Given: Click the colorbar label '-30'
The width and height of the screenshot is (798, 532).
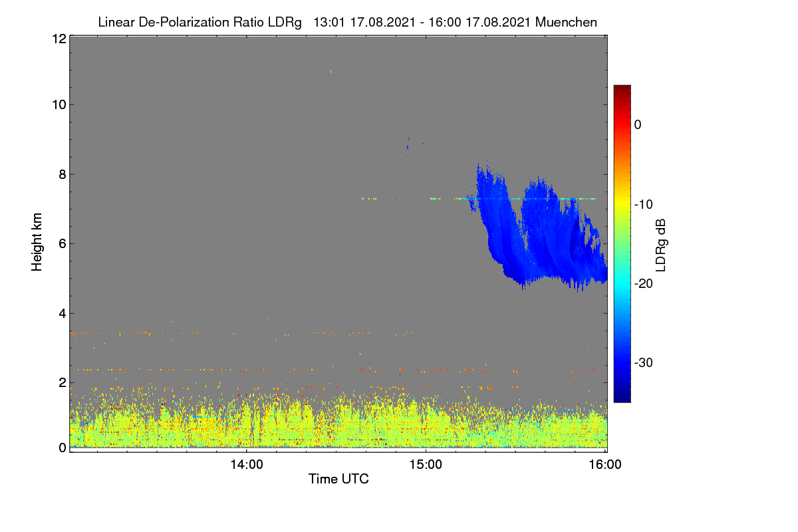Looking at the screenshot, I should 643,362.
